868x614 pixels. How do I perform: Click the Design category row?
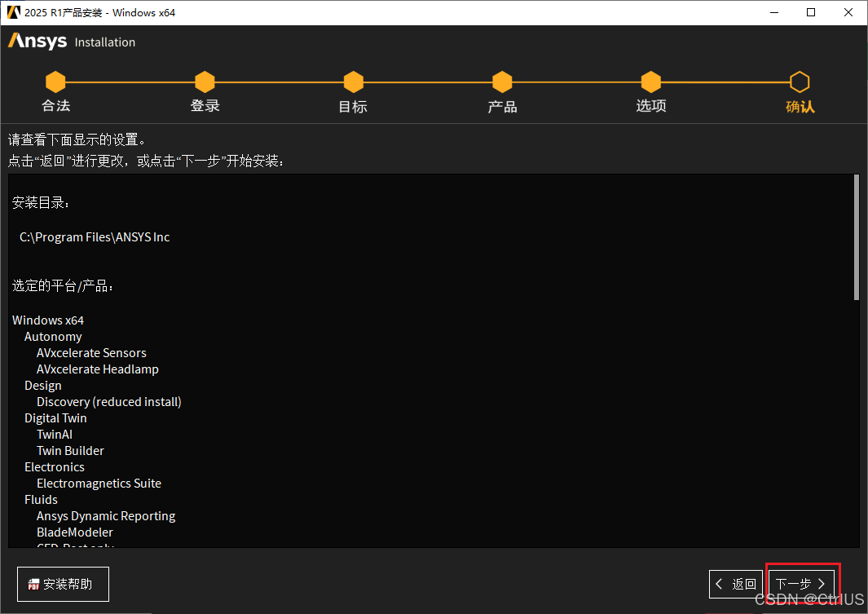tap(43, 386)
